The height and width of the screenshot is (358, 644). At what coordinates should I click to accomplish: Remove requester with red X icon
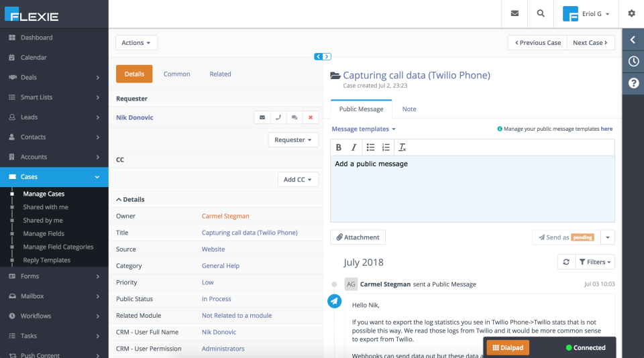click(311, 117)
